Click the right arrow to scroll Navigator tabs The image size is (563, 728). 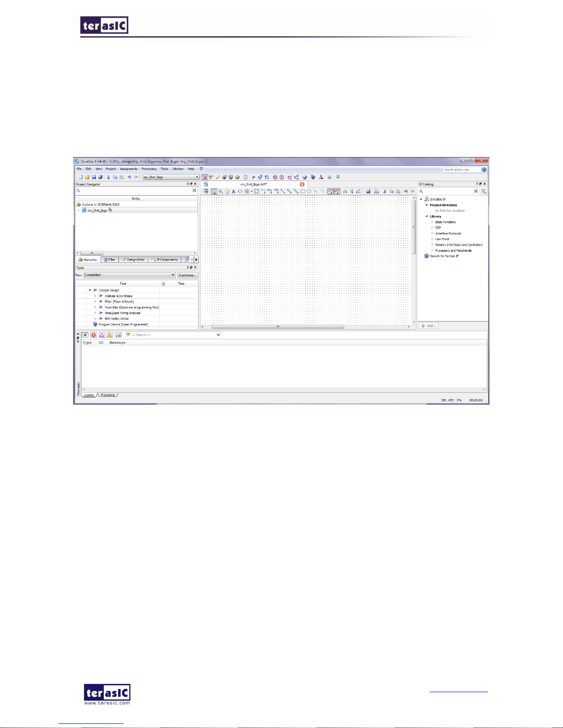point(196,260)
